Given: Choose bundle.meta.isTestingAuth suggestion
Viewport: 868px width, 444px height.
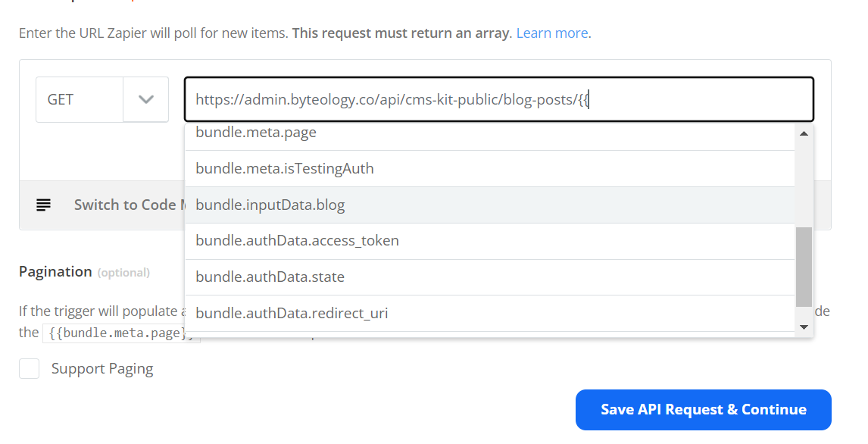Looking at the screenshot, I should click(490, 169).
